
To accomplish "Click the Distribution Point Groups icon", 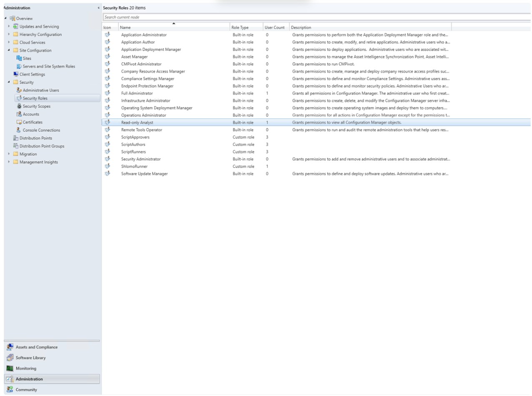I will [x=16, y=146].
